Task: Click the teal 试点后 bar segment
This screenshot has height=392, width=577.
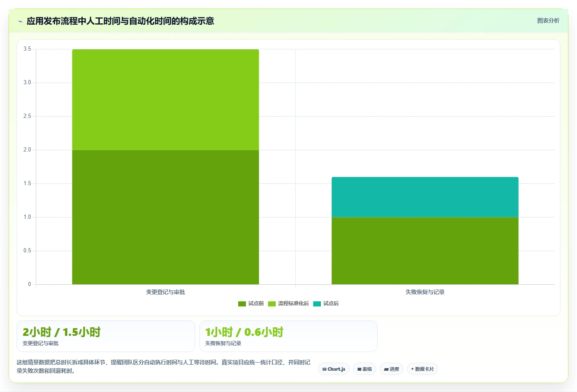Action: pyautogui.click(x=425, y=197)
